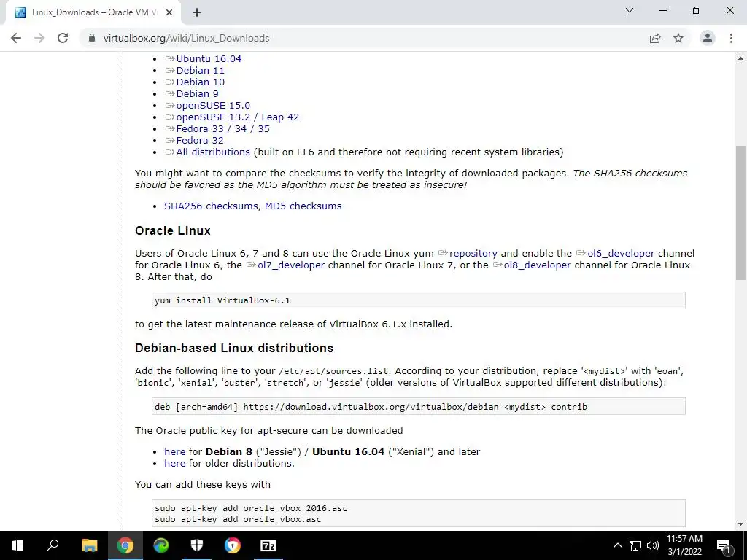Viewport: 747px width, 560px height.
Task: Click the site lock icon
Action: [x=92, y=38]
